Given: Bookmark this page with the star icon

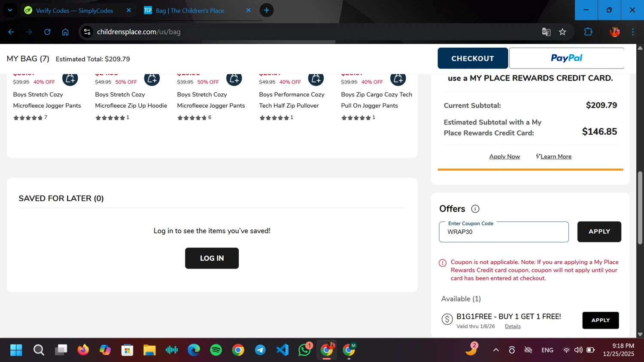Looking at the screenshot, I should (x=562, y=32).
